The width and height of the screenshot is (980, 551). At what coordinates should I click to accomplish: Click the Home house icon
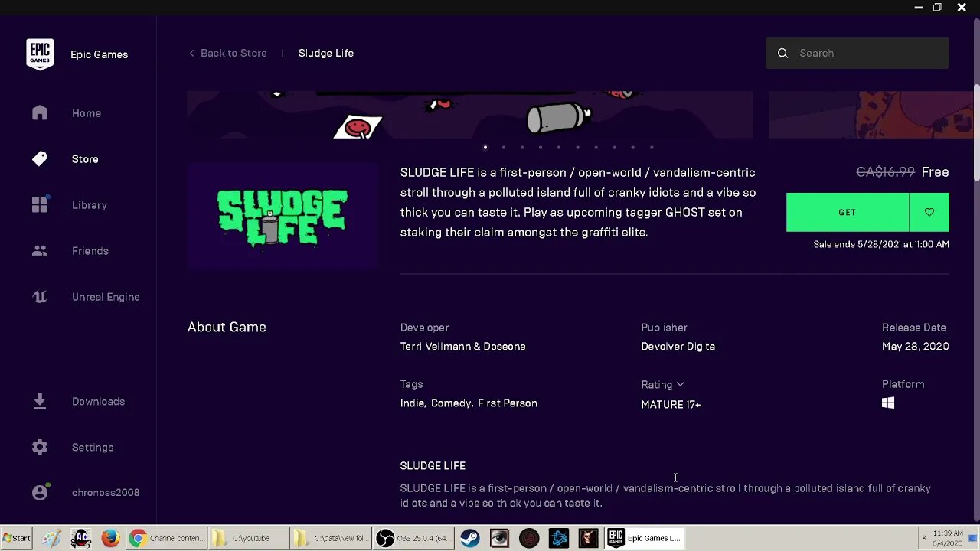(x=40, y=113)
